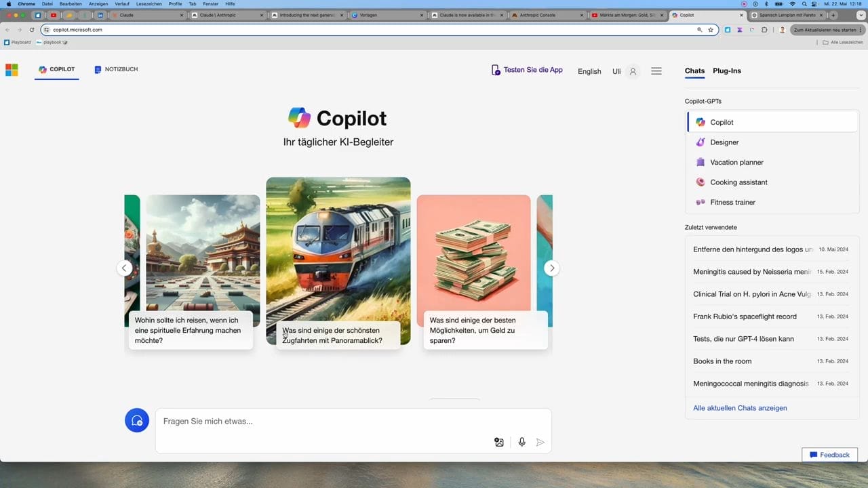Viewport: 868px width, 488px height.
Task: Go back using left carousel chevron
Action: 125,268
